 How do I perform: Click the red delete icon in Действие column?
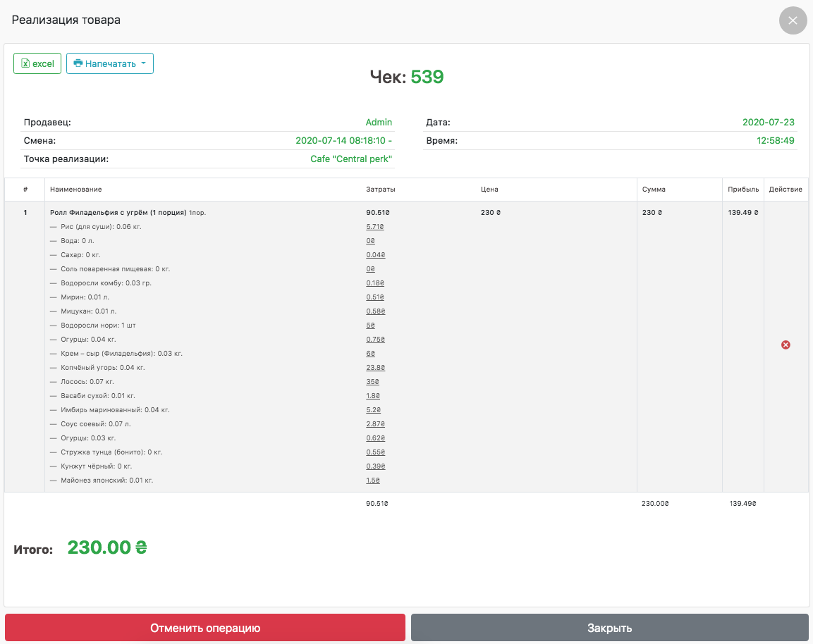point(786,345)
